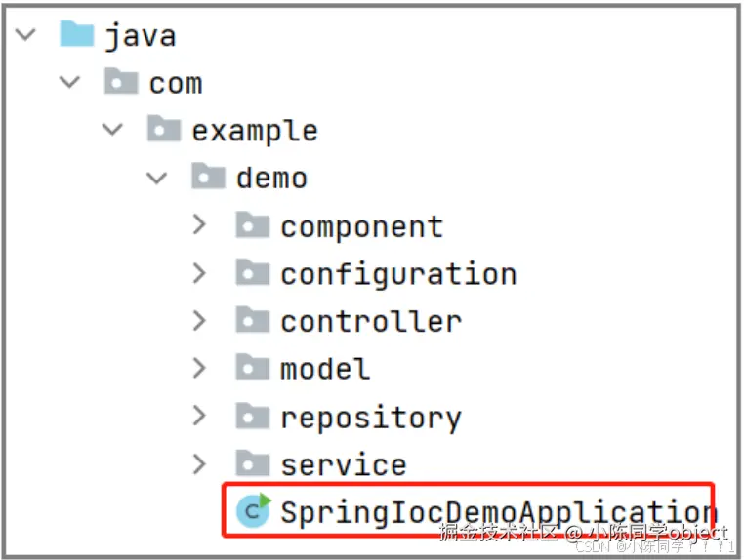Image resolution: width=744 pixels, height=560 pixels.
Task: Click the com package folder icon
Action: tap(121, 83)
